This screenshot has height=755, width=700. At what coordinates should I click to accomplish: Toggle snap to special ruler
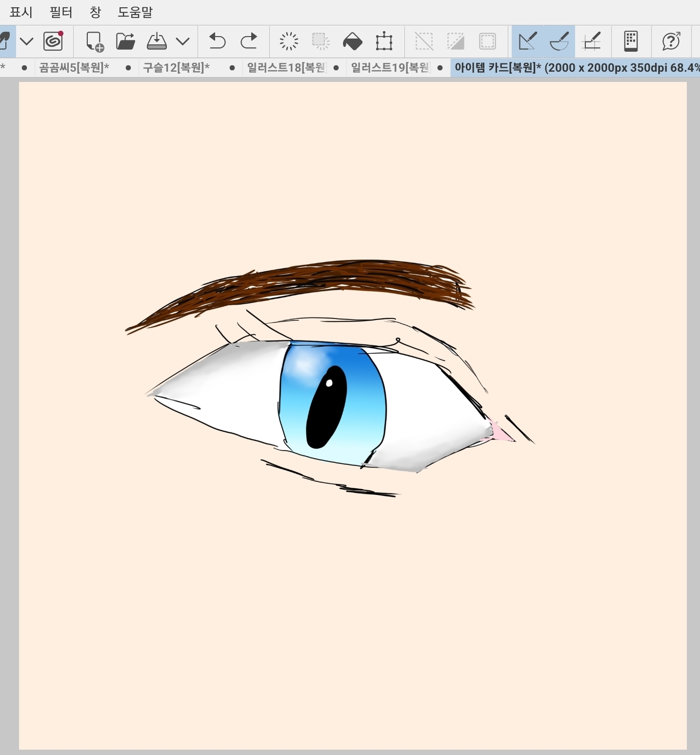(x=559, y=41)
